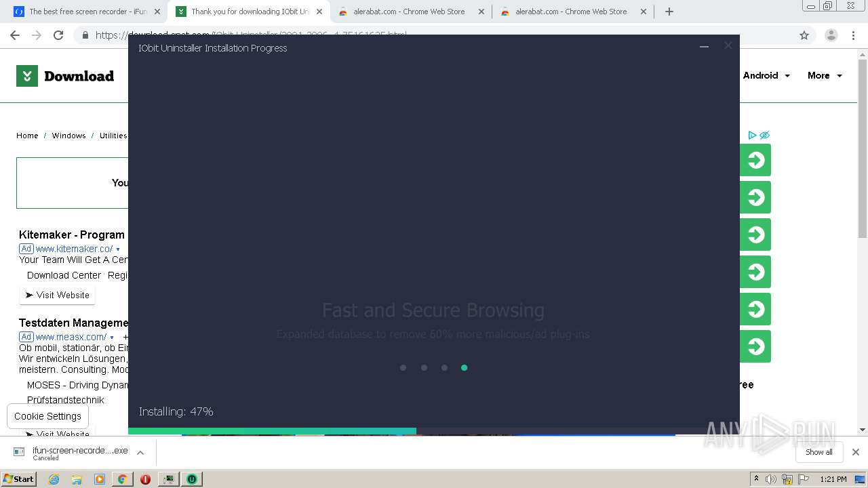
Task: Reload the current page
Action: (58, 35)
